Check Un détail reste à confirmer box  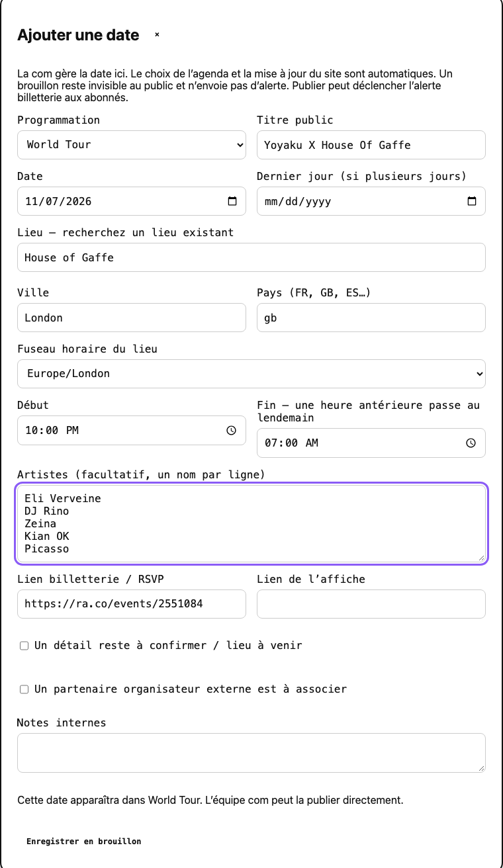[x=24, y=646]
